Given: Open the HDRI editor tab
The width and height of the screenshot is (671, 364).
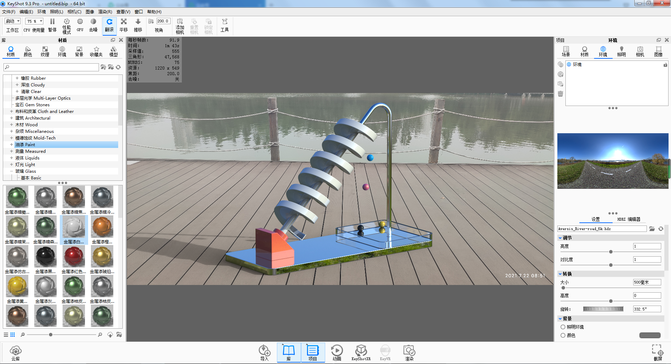Looking at the screenshot, I should pyautogui.click(x=629, y=219).
